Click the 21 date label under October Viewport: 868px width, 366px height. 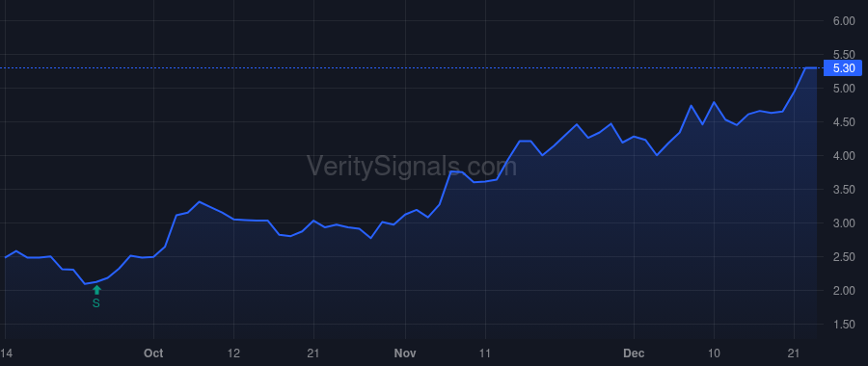click(313, 353)
